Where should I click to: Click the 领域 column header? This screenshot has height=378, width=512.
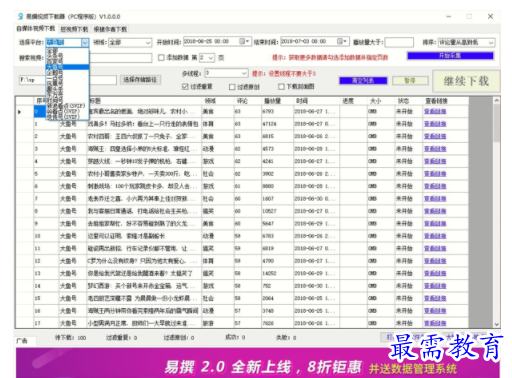click(218, 101)
